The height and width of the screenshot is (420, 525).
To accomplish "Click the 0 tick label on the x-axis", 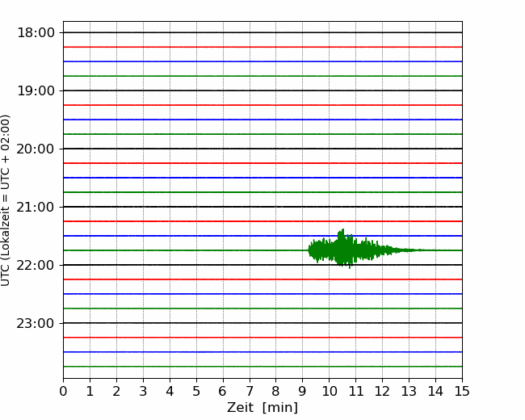I will click(x=63, y=392).
